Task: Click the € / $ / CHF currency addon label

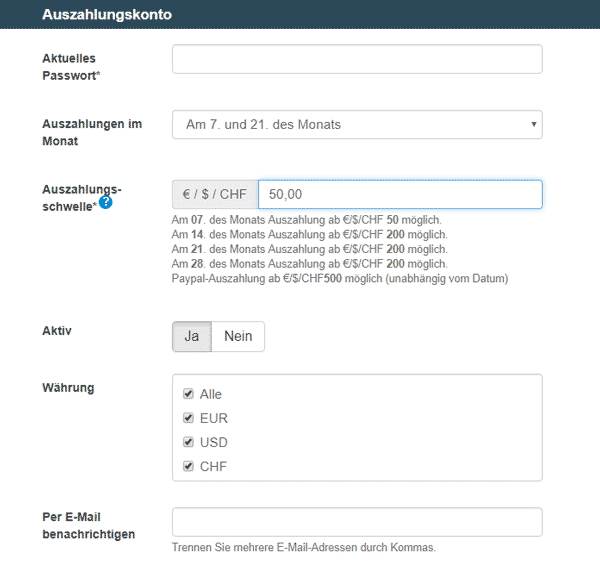Action: click(x=215, y=194)
